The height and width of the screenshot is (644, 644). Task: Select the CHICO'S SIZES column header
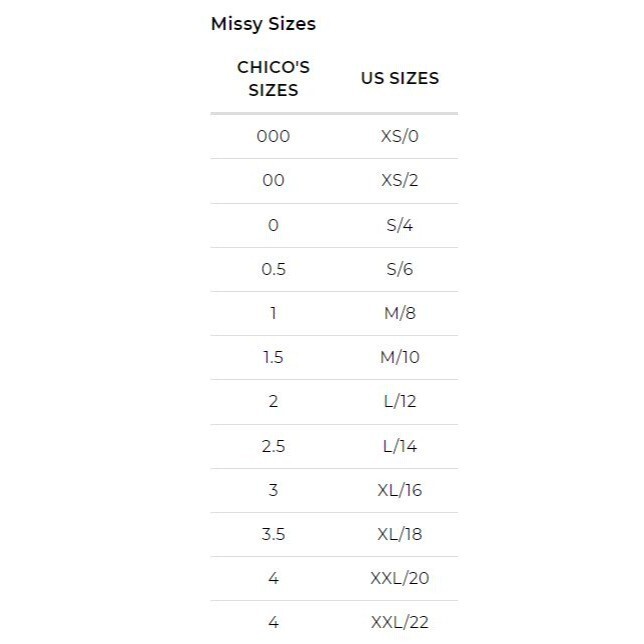tap(274, 78)
